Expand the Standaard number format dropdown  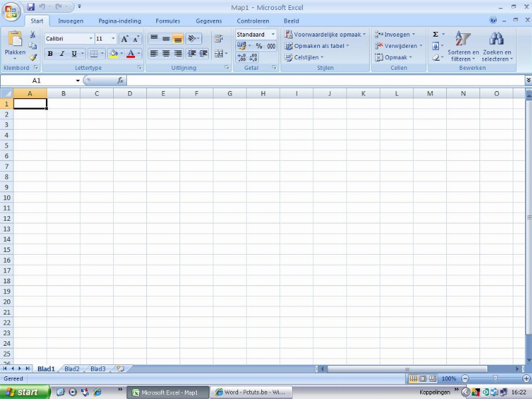pyautogui.click(x=273, y=35)
